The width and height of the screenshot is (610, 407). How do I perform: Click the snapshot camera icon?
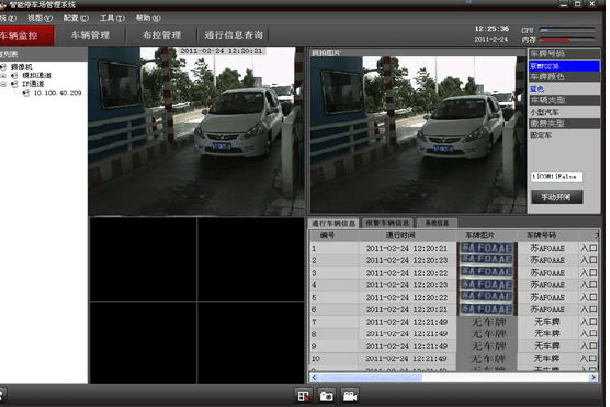click(x=326, y=396)
